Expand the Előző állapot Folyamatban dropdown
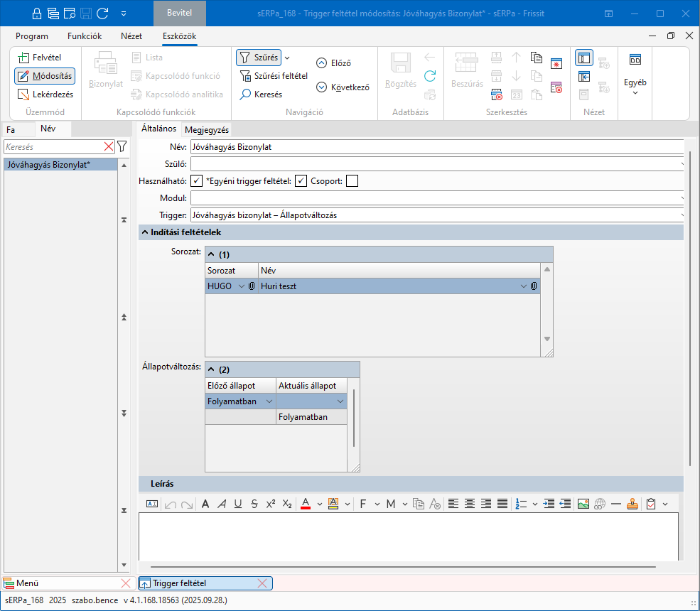The width and height of the screenshot is (700, 611). tap(269, 401)
